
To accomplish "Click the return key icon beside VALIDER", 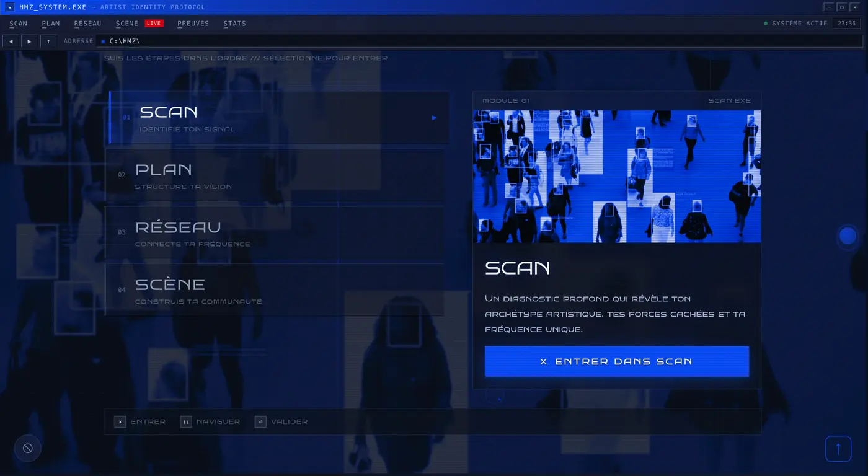I will tap(260, 421).
